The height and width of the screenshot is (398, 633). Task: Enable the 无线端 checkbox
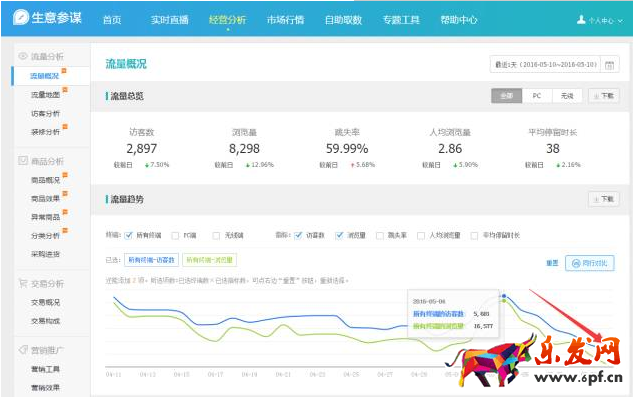[216, 235]
